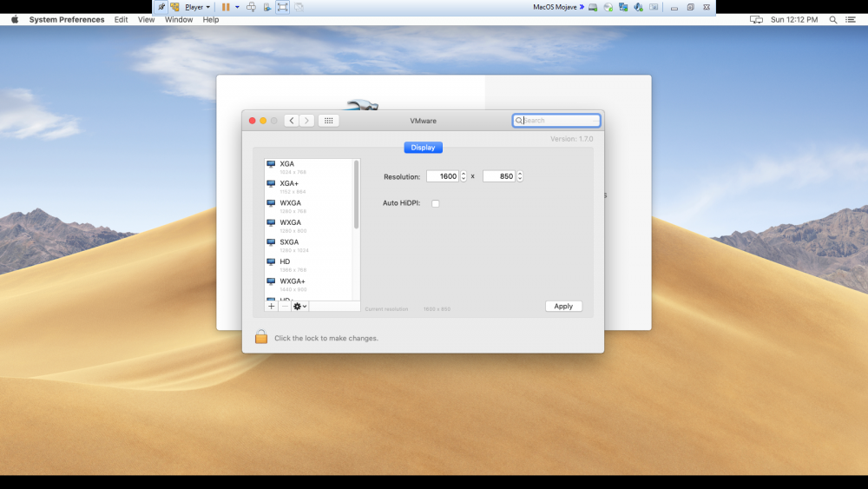Open the System Preferences menu
Screen dimensions: 868x489
[x=67, y=19]
